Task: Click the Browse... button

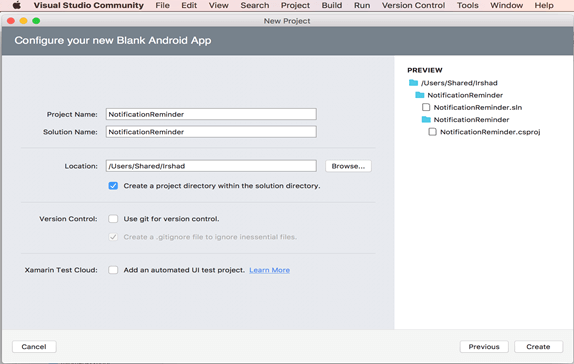Action: coord(348,166)
